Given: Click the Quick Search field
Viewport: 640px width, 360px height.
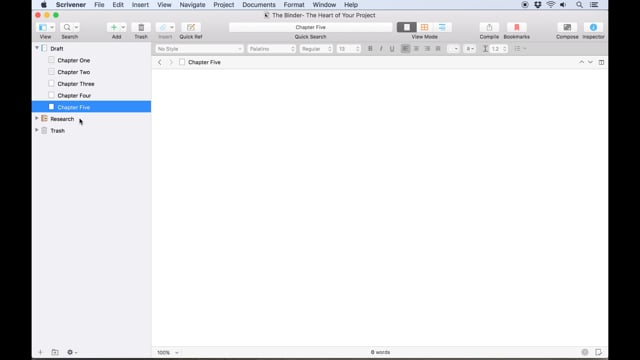Looking at the screenshot, I should tap(311, 27).
